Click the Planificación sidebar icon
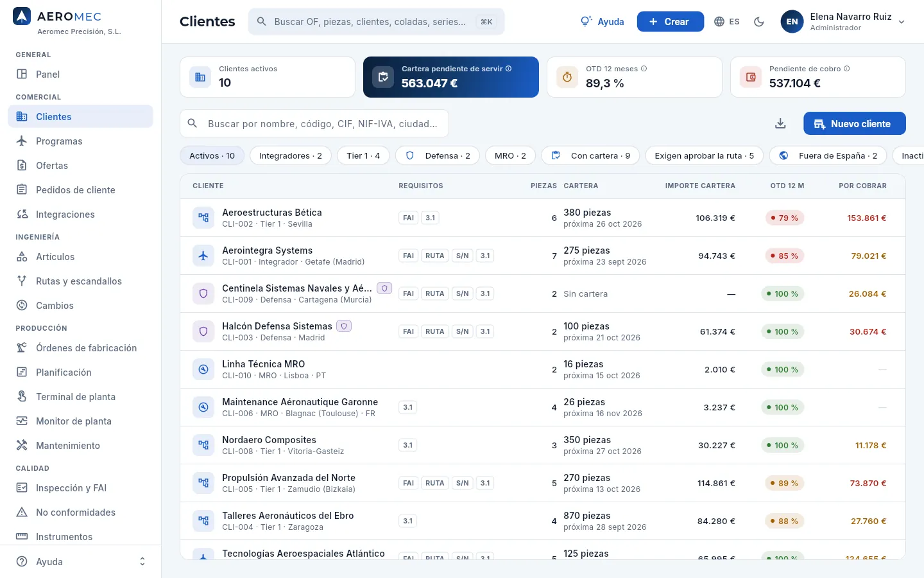The image size is (924, 578). 22,372
